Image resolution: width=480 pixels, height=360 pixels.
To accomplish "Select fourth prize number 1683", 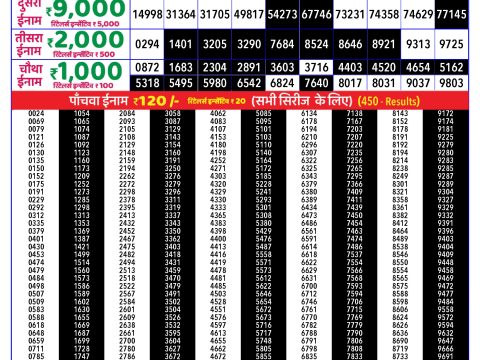I will tap(181, 67).
